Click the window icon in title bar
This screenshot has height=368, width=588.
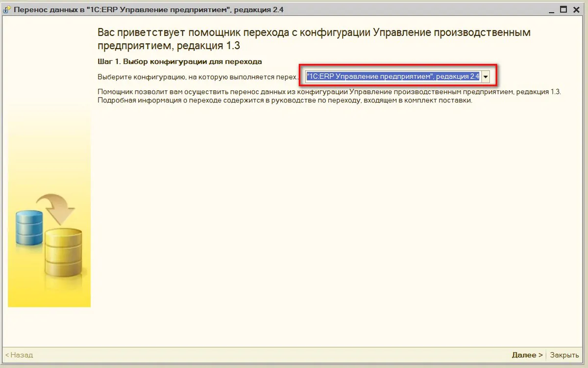tap(7, 10)
